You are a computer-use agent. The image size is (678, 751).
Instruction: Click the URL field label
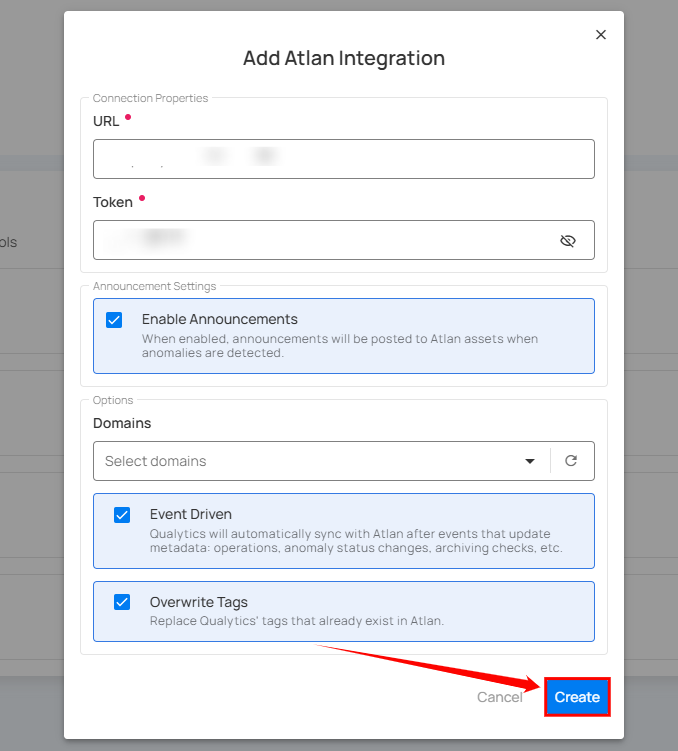point(106,121)
